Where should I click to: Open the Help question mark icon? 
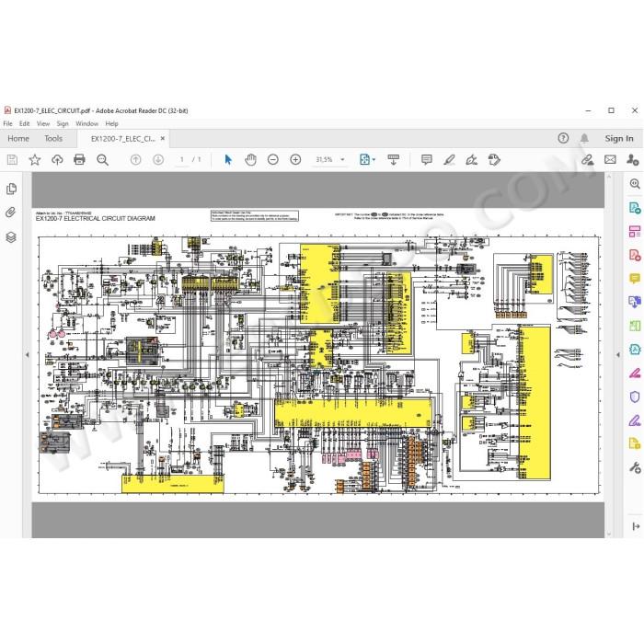[563, 138]
